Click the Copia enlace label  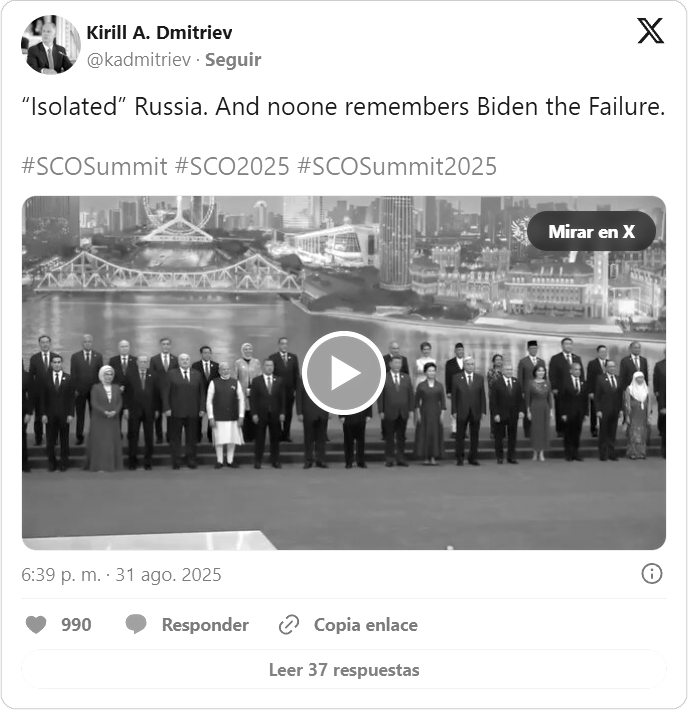pyautogui.click(x=366, y=625)
